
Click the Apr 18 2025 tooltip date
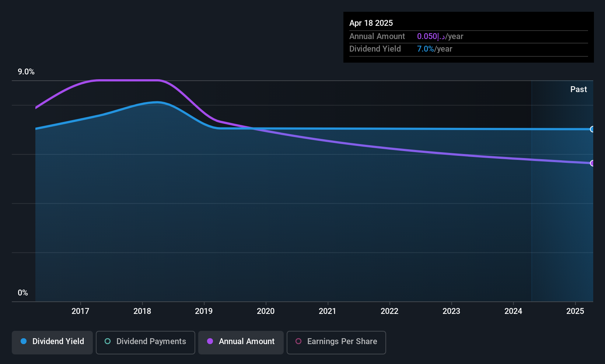point(371,23)
